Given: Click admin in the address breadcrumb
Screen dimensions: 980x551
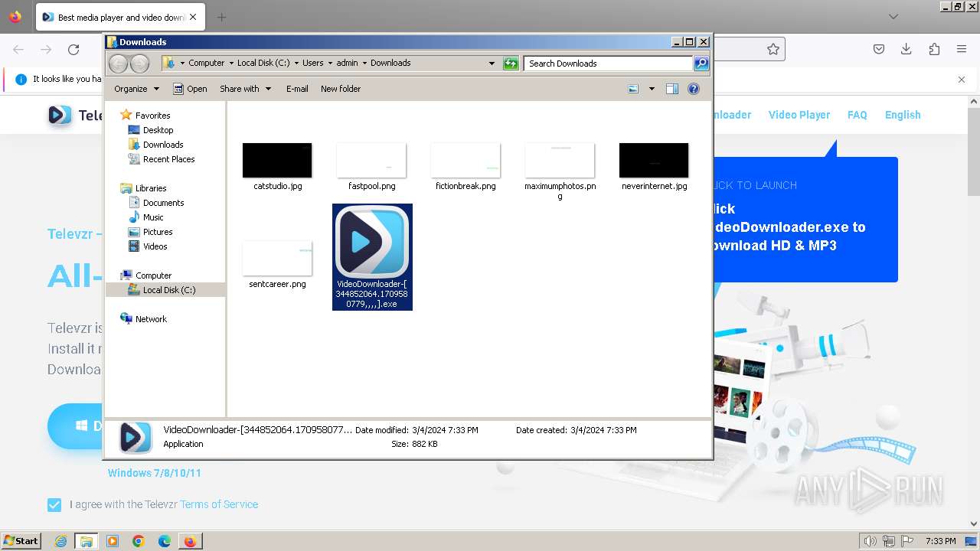Looking at the screenshot, I should (x=347, y=63).
